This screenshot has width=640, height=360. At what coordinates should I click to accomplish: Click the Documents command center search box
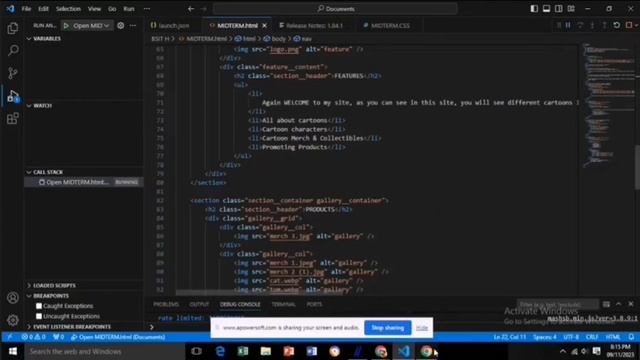click(x=335, y=9)
